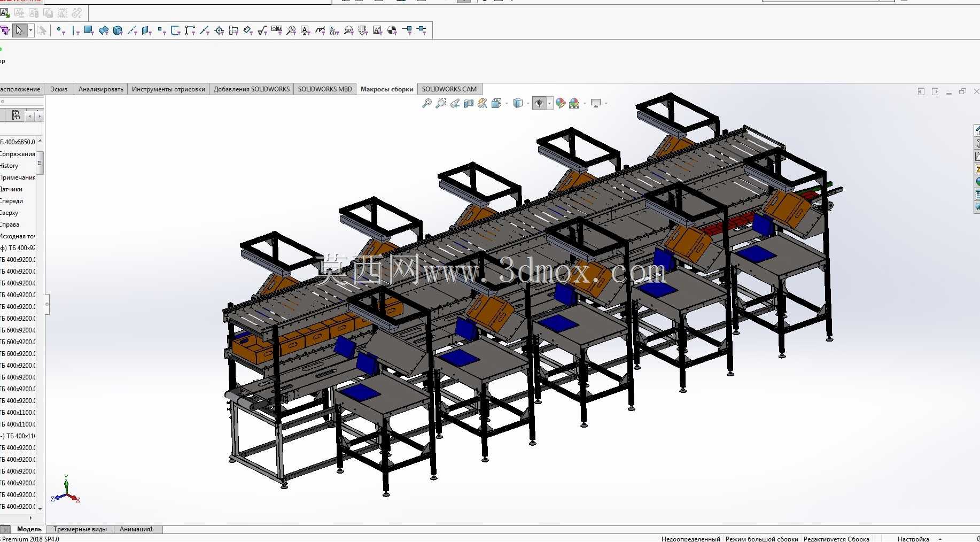Screen dimensions: 980x542
Task: Open the View Settings dropdown arrow
Action: pos(606,103)
